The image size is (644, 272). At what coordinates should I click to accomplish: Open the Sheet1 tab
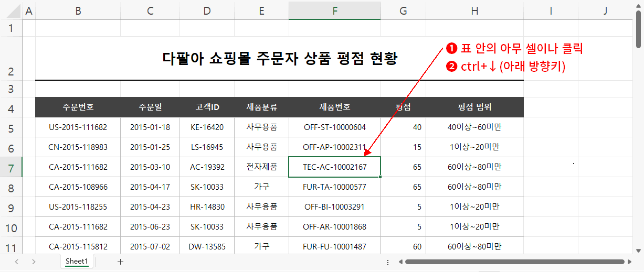point(77,261)
